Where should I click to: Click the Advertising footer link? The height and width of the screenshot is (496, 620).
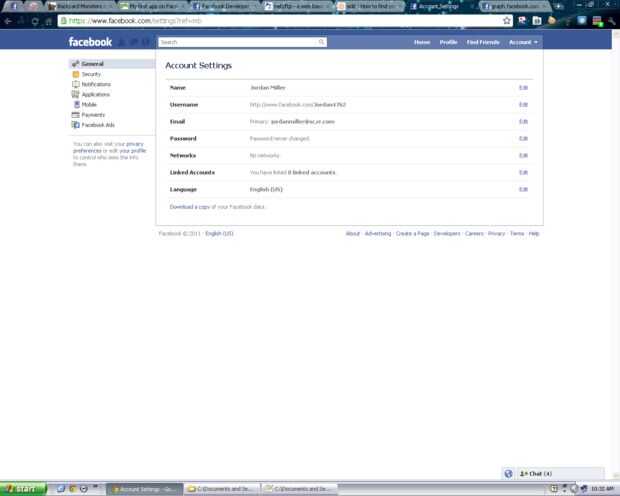click(378, 234)
